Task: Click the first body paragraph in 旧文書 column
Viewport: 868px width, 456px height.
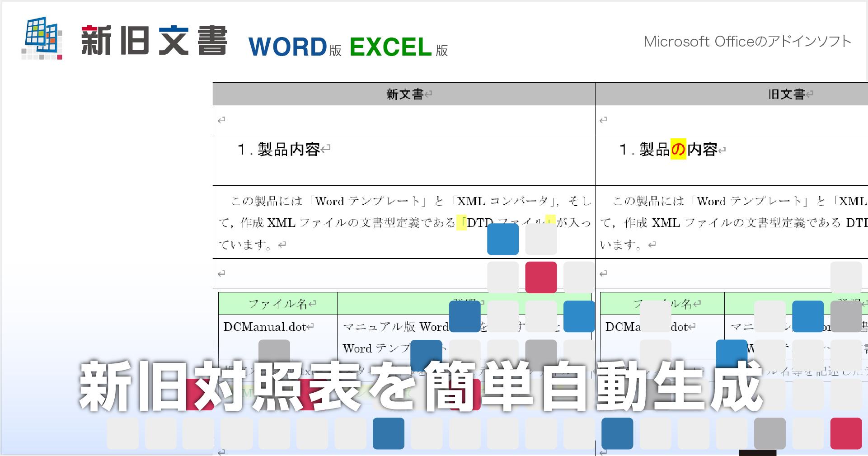Action: coord(732,222)
